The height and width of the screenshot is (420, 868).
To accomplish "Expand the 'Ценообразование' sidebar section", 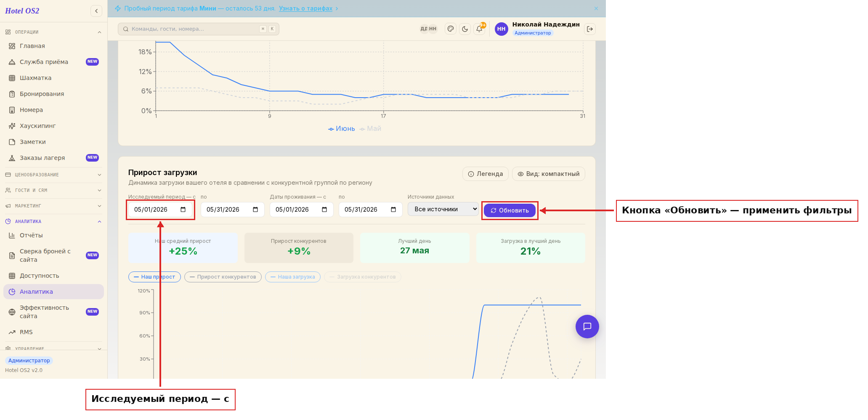I will point(53,175).
